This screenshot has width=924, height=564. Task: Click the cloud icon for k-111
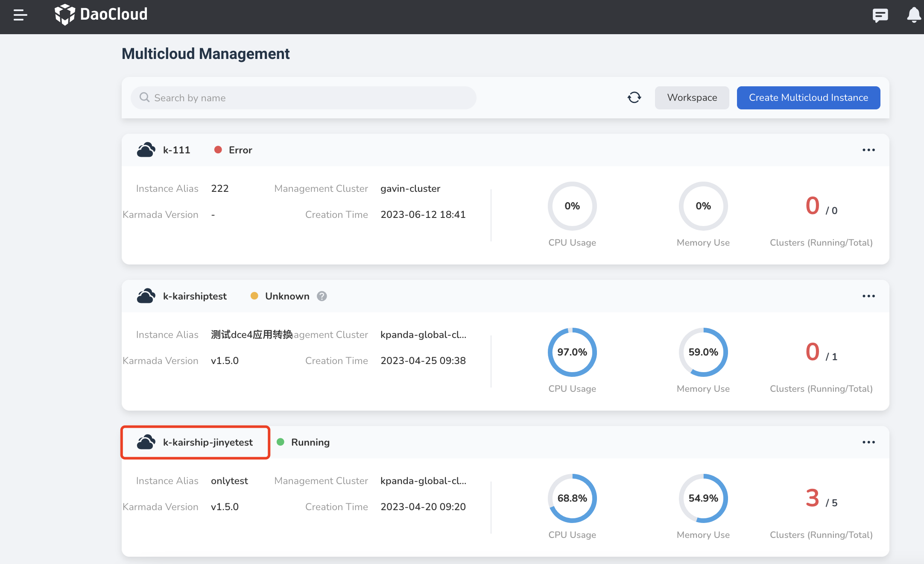tap(146, 150)
